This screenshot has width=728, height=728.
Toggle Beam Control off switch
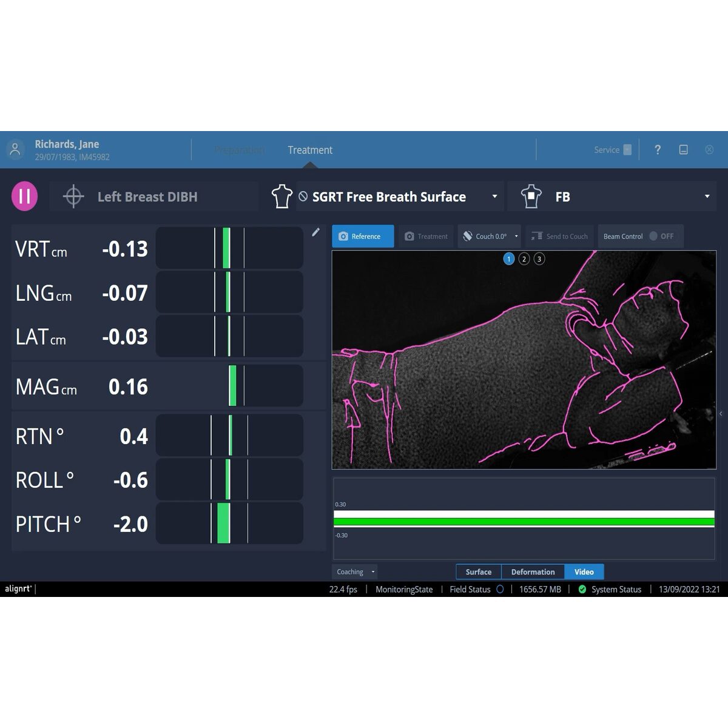click(654, 236)
